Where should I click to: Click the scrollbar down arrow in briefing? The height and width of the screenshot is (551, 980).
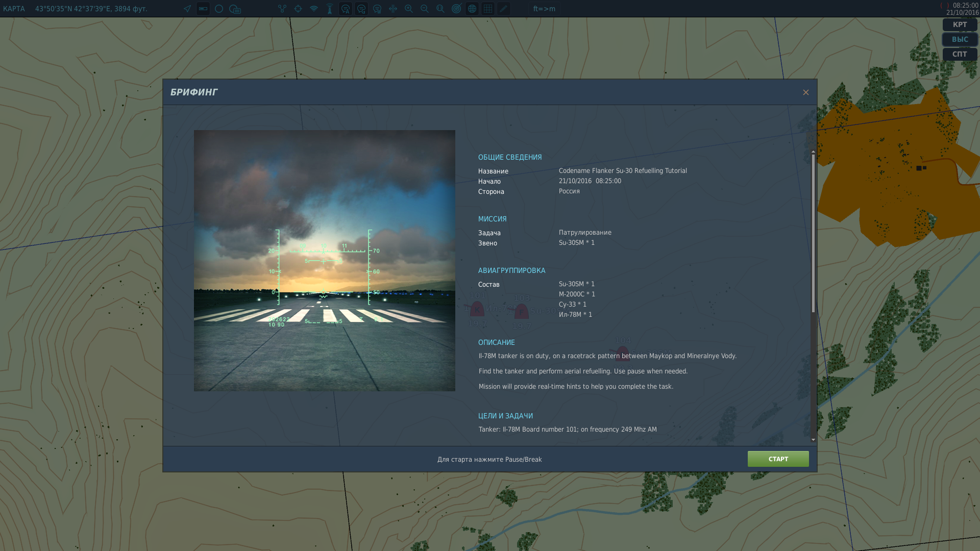tap(813, 439)
